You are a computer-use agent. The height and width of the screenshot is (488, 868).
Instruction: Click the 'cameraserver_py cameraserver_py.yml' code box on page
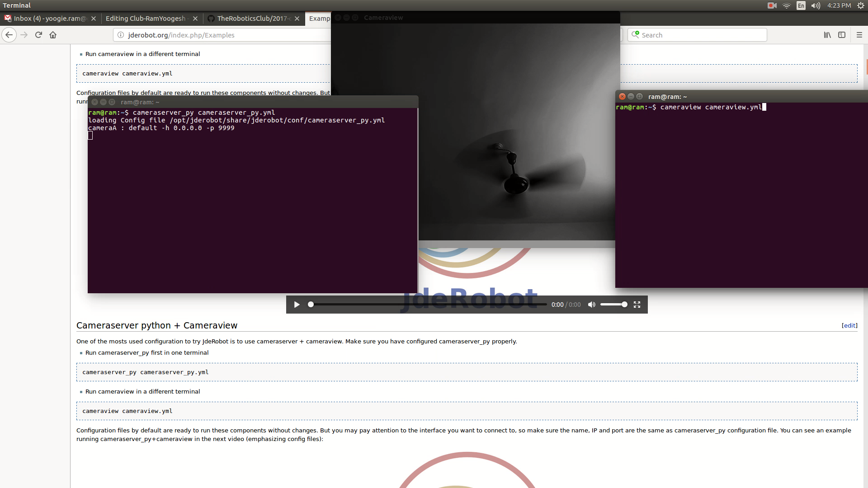tap(467, 372)
